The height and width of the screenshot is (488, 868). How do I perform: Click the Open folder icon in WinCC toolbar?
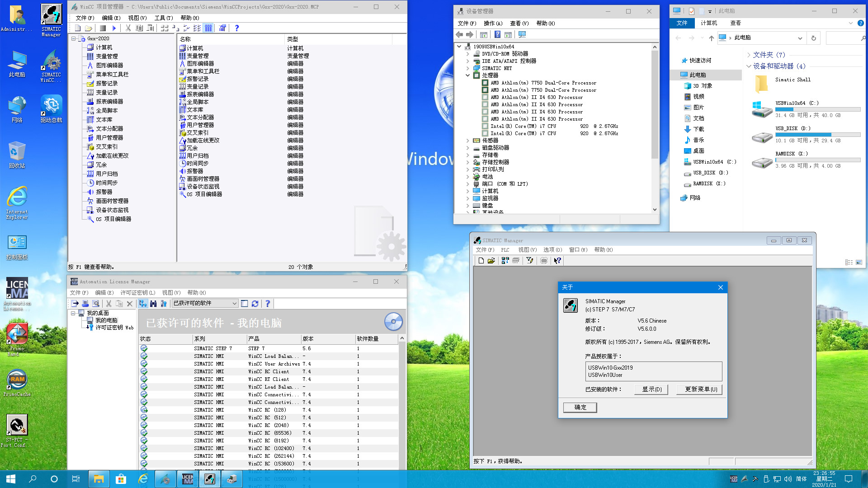[89, 28]
